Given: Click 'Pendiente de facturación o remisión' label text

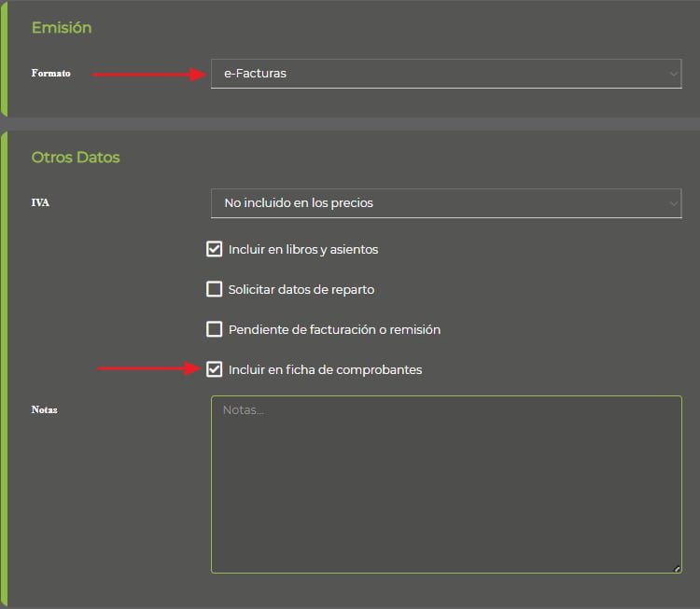Looking at the screenshot, I should tap(334, 330).
